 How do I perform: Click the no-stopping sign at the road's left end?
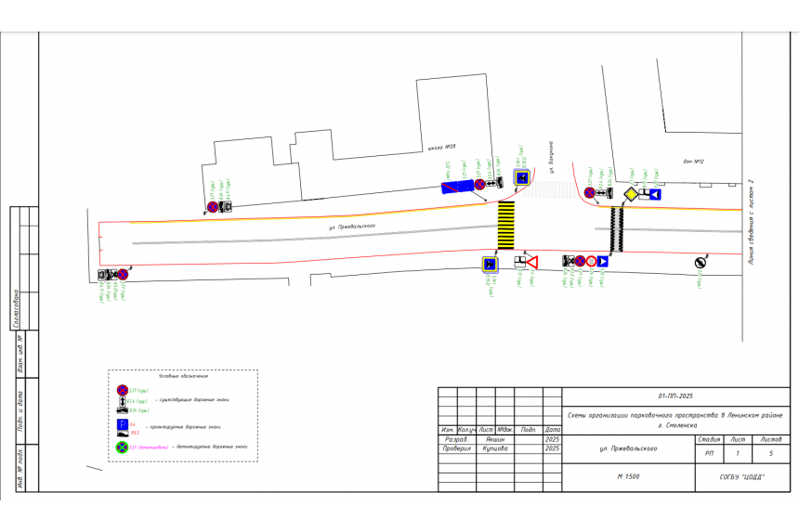(123, 274)
